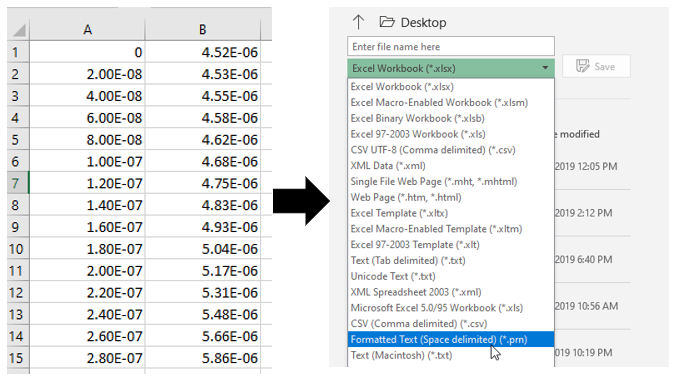This screenshot has width=679, height=379.
Task: Select column B header
Action: click(x=203, y=30)
